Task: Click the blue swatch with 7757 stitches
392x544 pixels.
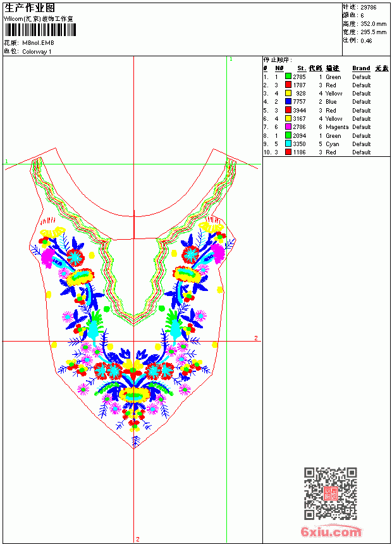Action: click(x=288, y=101)
